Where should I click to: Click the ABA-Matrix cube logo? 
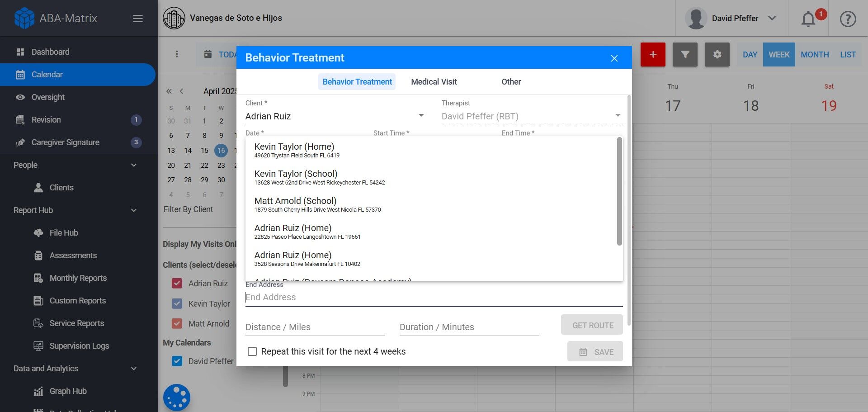click(24, 18)
